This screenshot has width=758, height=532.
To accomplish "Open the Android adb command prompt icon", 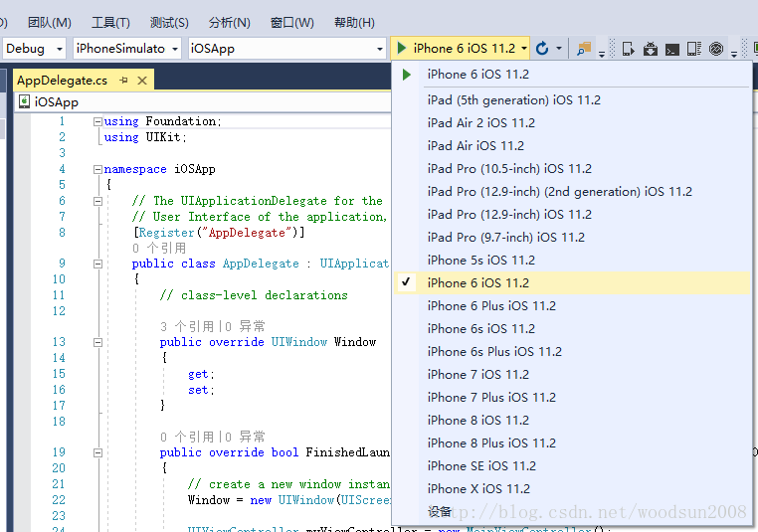I will (x=672, y=50).
